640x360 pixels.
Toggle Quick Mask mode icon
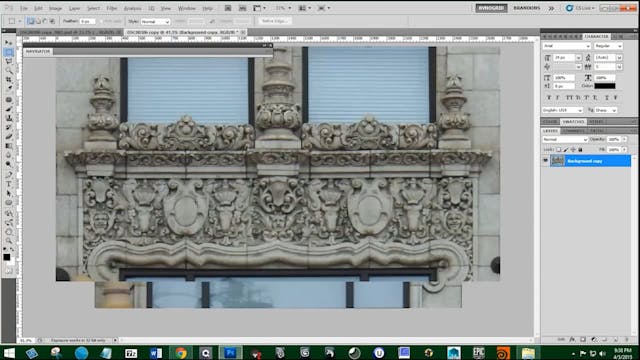(9, 271)
